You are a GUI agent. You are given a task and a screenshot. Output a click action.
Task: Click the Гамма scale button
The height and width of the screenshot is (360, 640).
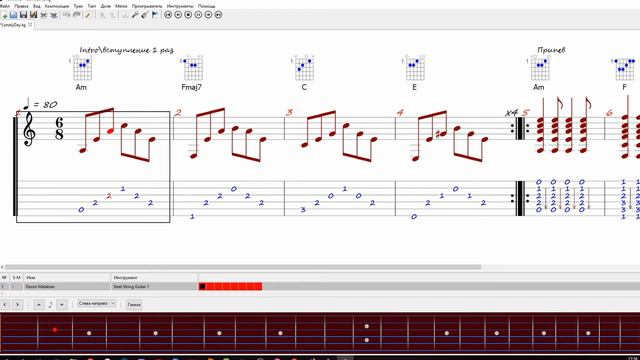point(134,304)
